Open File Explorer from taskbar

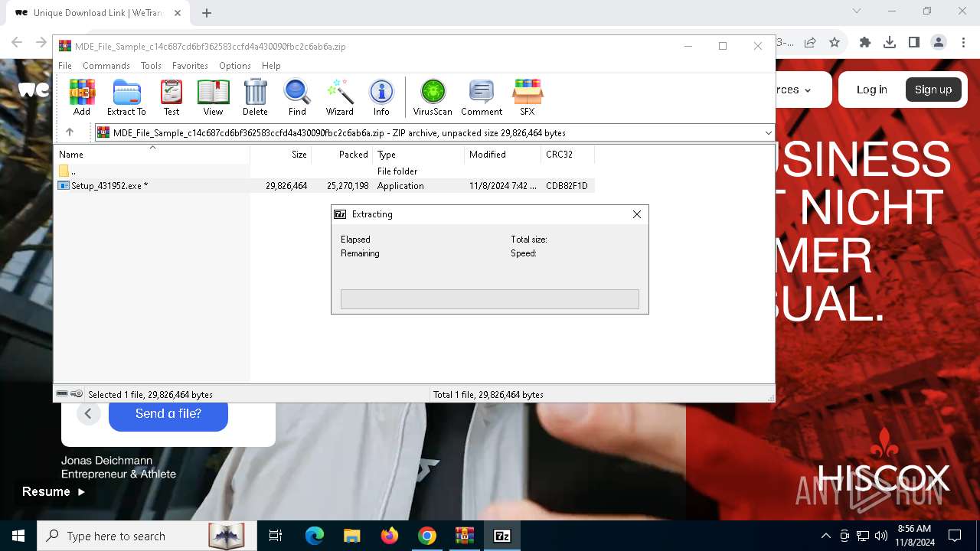(352, 536)
